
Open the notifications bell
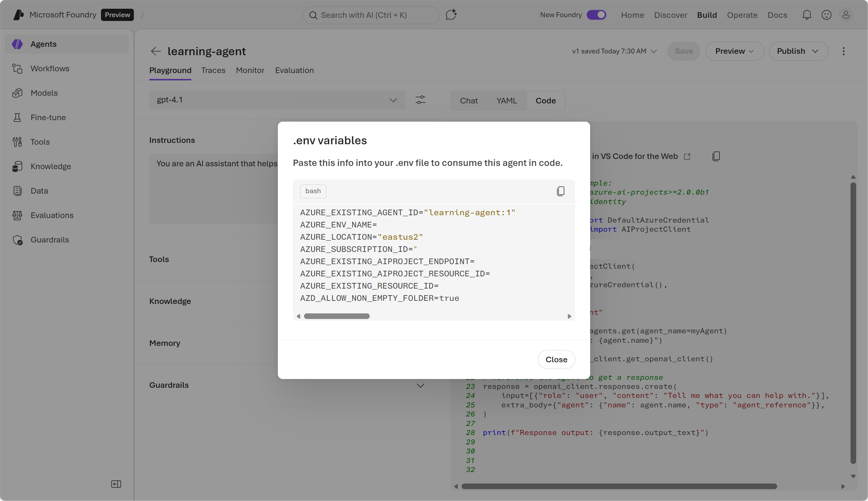pos(807,15)
